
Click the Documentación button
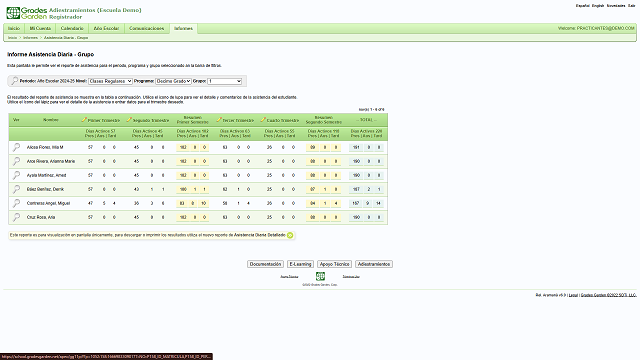(265, 264)
